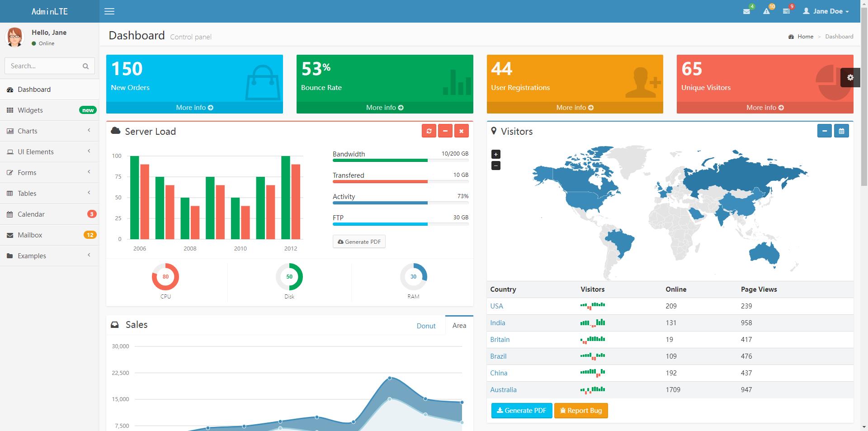
Task: Open the settings gear panel toggle
Action: [850, 77]
